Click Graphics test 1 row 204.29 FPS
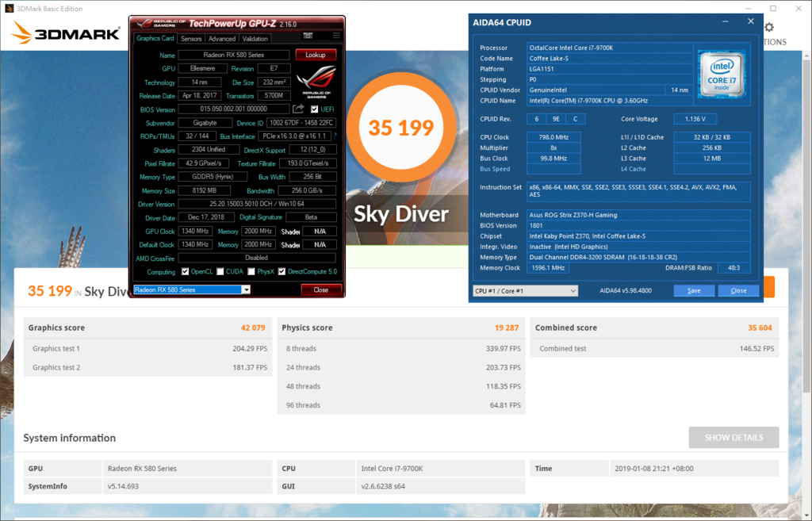 (147, 349)
